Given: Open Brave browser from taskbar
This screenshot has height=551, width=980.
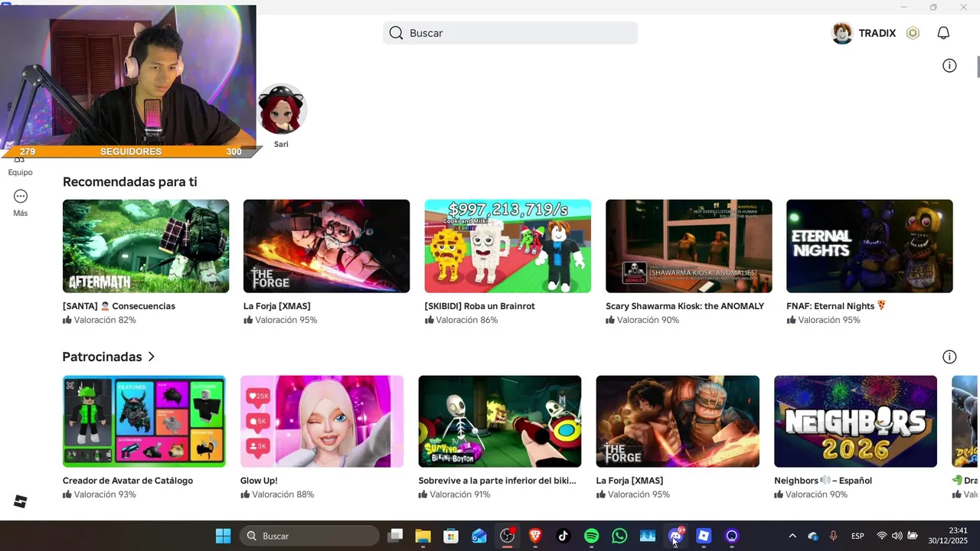Looking at the screenshot, I should [x=535, y=536].
